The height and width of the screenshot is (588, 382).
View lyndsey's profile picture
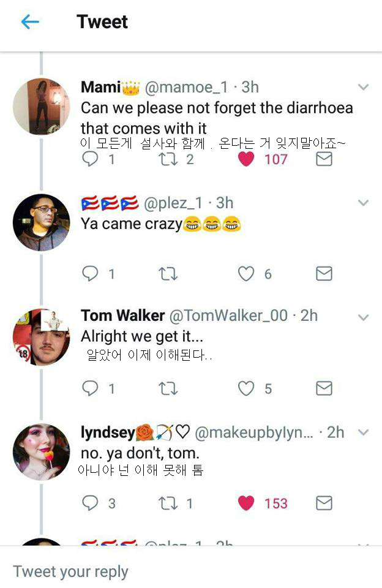click(41, 452)
